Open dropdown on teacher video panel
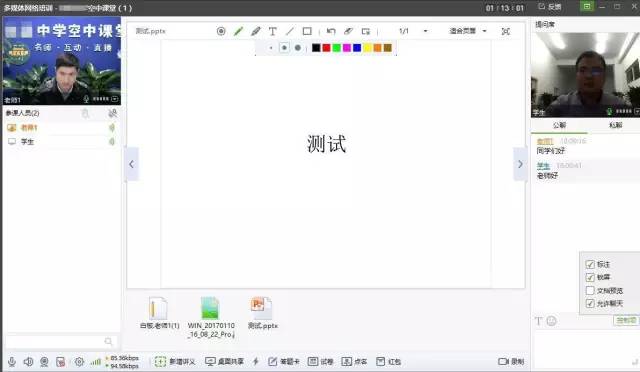The width and height of the screenshot is (640, 372). [x=115, y=99]
